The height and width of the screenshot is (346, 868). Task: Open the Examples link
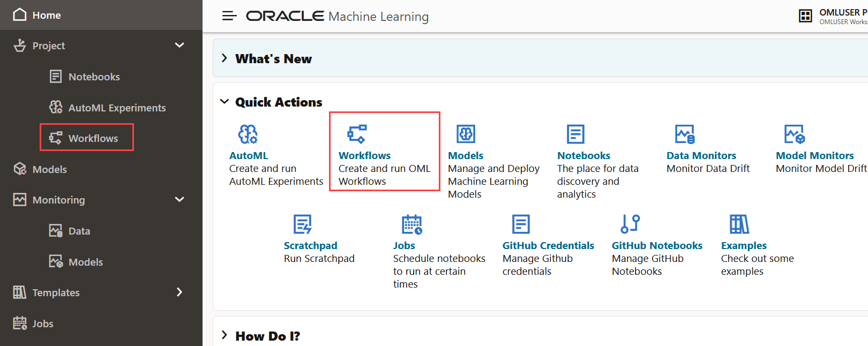744,246
